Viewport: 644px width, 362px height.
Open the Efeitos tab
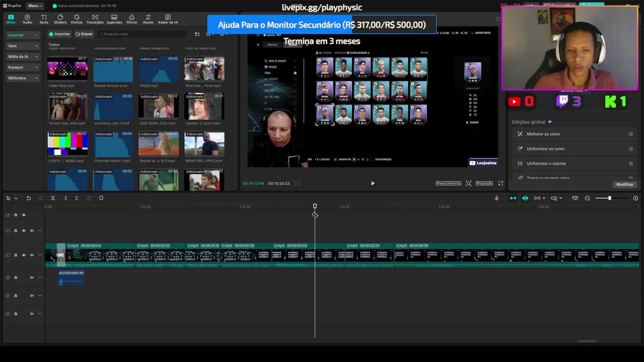coord(76,19)
